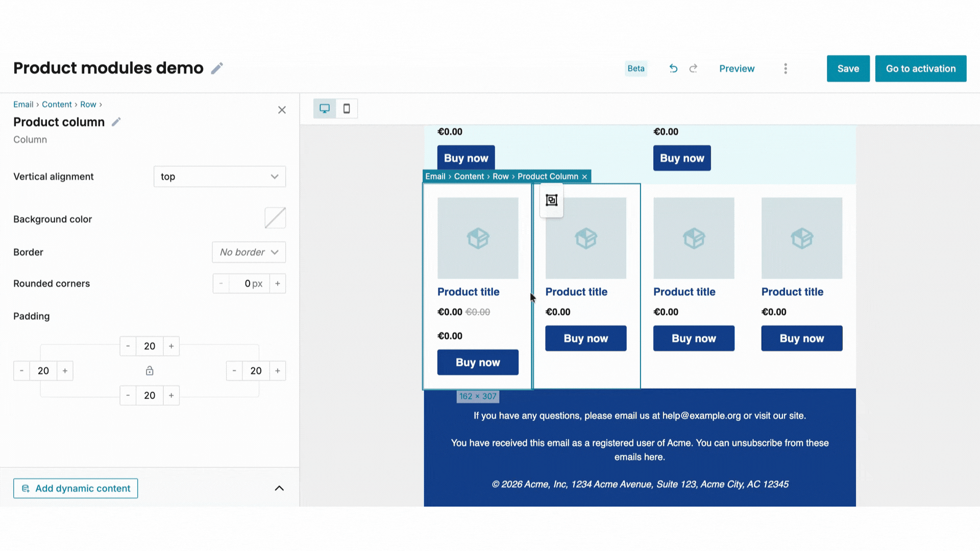Switch to desktop preview mode
Viewport: 980px width, 551px height.
[325, 108]
